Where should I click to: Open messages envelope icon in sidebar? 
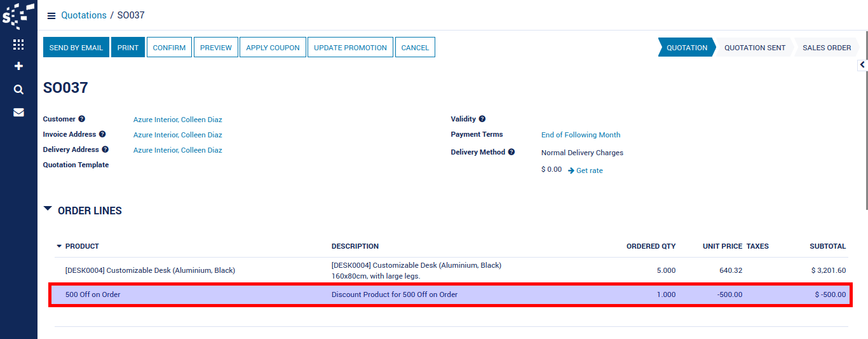pyautogui.click(x=18, y=113)
